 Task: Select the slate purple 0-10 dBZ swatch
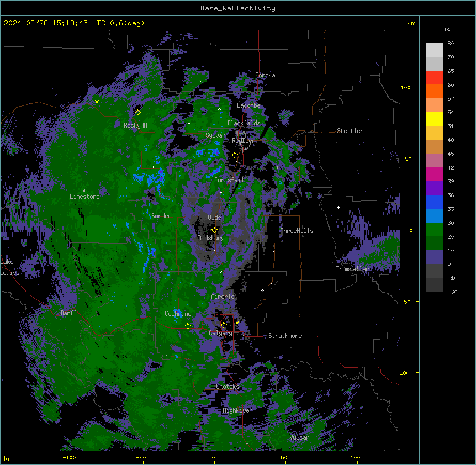434,257
